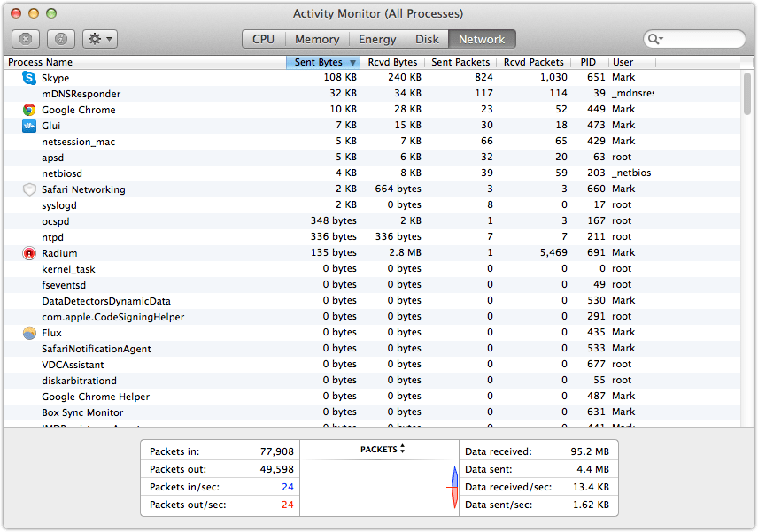
Task: Click Skype's 108 KB sent value
Action: coord(340,77)
